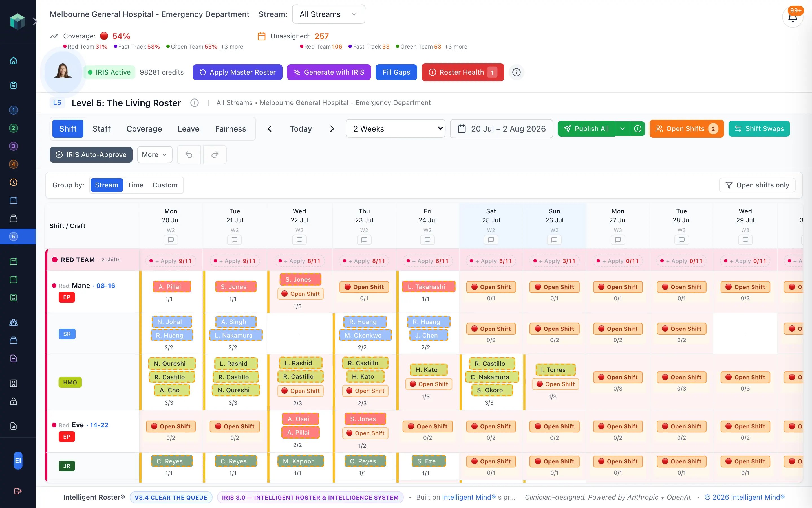812x508 pixels.
Task: Open the home icon in the sidebar
Action: pyautogui.click(x=14, y=60)
